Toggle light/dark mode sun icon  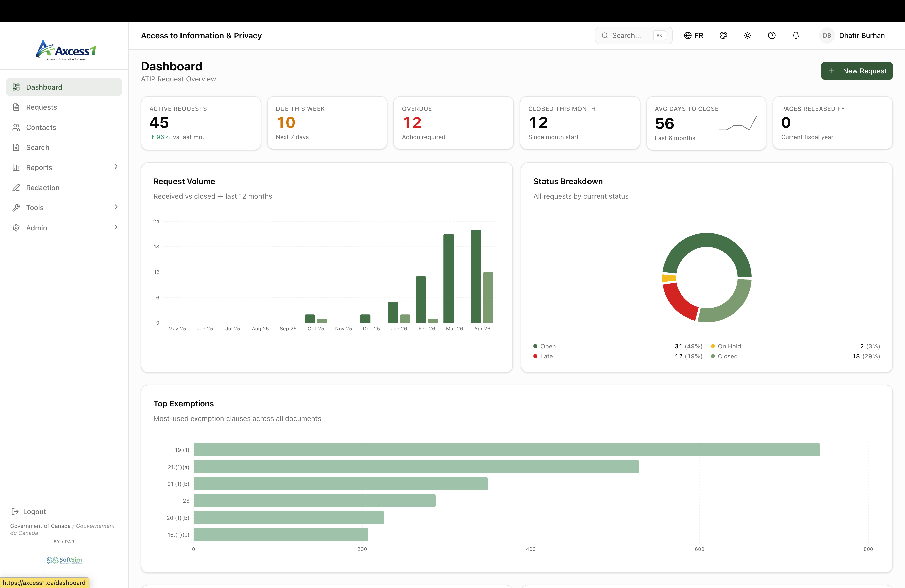(747, 35)
